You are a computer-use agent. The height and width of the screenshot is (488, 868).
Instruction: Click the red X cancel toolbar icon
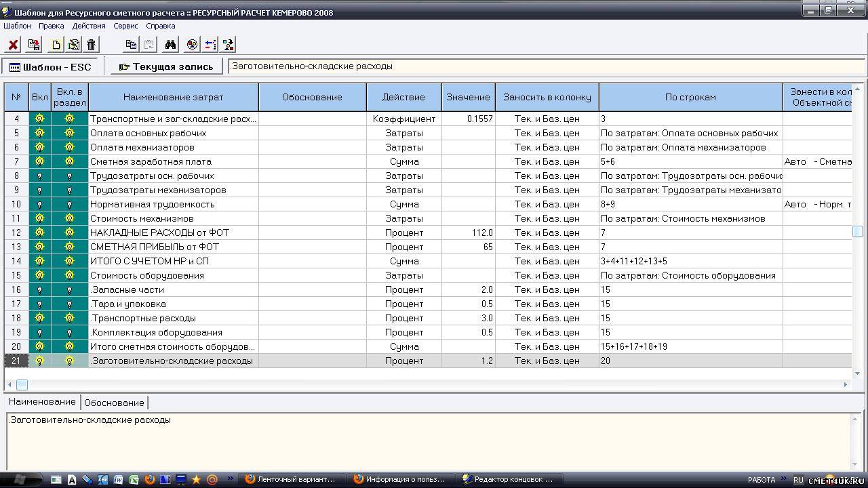pyautogui.click(x=13, y=45)
